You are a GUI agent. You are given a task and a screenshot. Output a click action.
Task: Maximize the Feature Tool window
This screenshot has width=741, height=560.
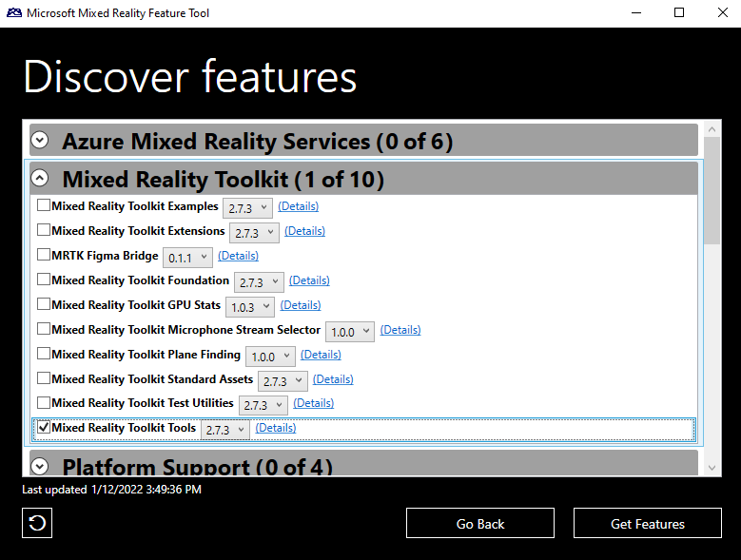tap(679, 12)
